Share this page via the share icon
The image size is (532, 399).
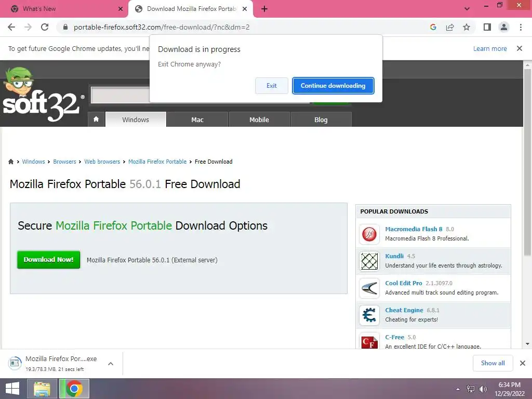[x=450, y=27]
